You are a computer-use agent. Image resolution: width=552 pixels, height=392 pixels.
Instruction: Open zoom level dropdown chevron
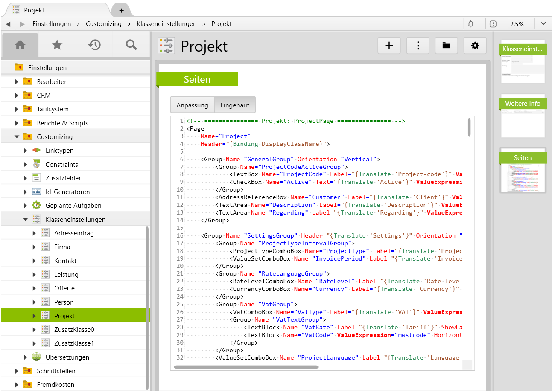pyautogui.click(x=543, y=24)
